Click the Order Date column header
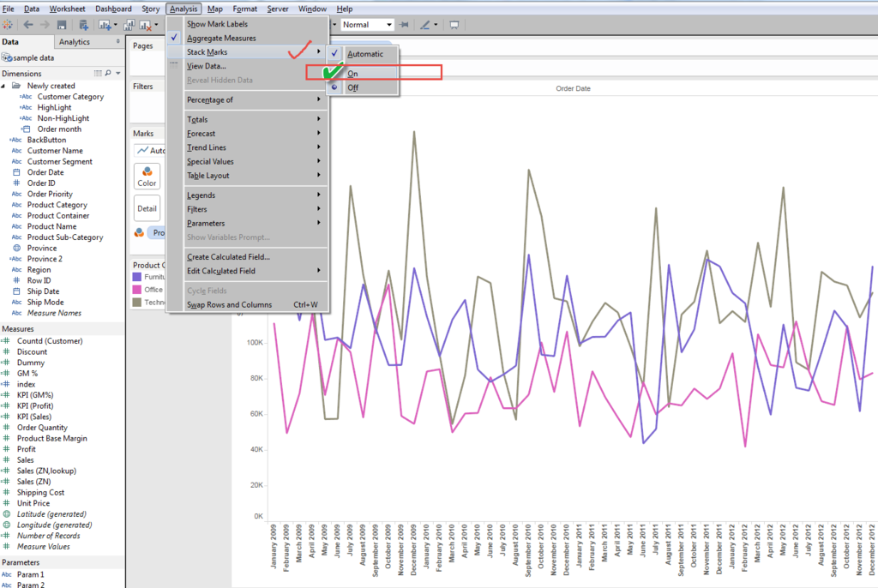Screen dimensions: 878x588 (x=573, y=88)
